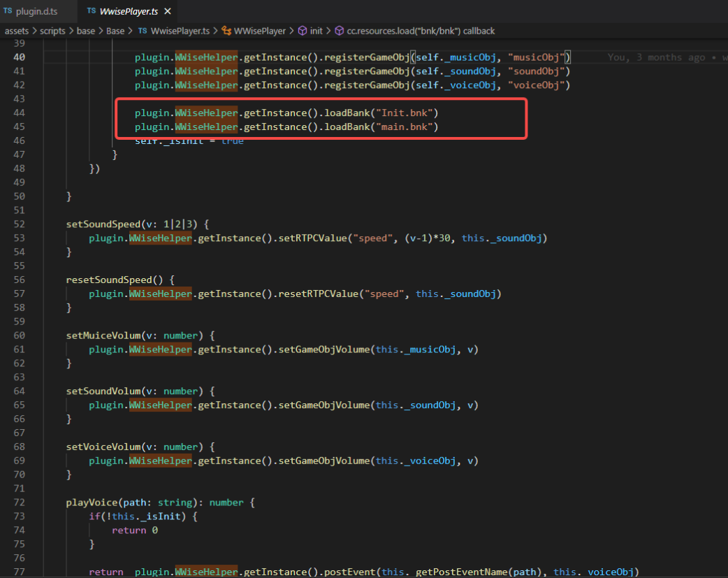Viewport: 728px width, 578px height.
Task: Click the callback cube icon in breadcrumb
Action: 340,31
